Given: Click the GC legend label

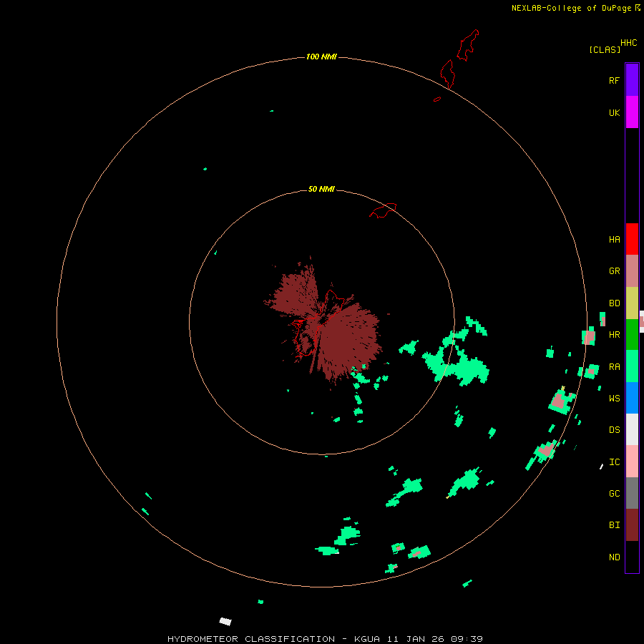Looking at the screenshot, I should pos(614,494).
